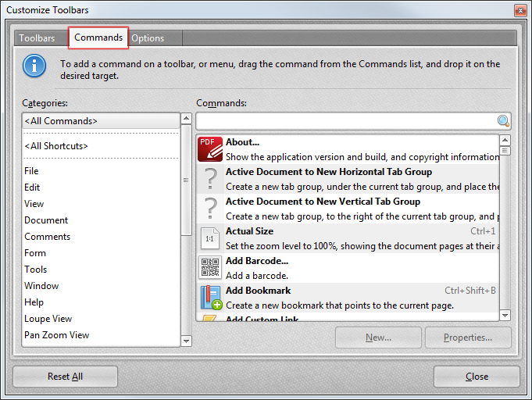Click the Close button
The image size is (532, 400).
[x=477, y=377]
